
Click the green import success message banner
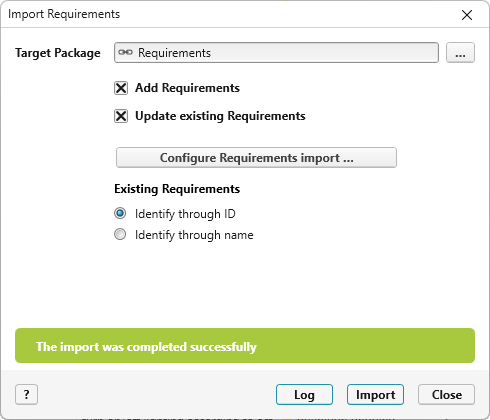pos(245,346)
